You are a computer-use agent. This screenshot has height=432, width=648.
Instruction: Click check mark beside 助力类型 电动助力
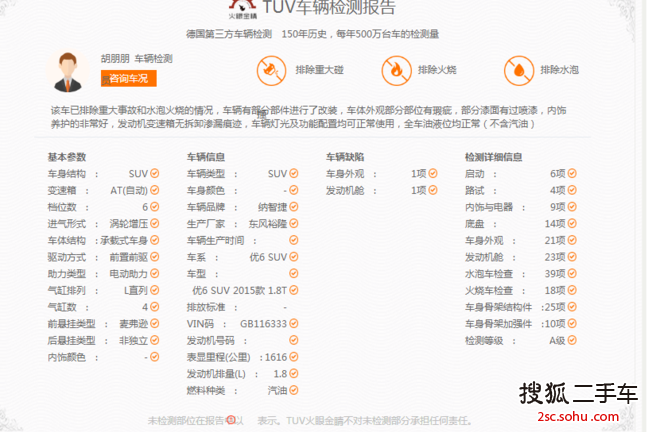pyautogui.click(x=155, y=273)
